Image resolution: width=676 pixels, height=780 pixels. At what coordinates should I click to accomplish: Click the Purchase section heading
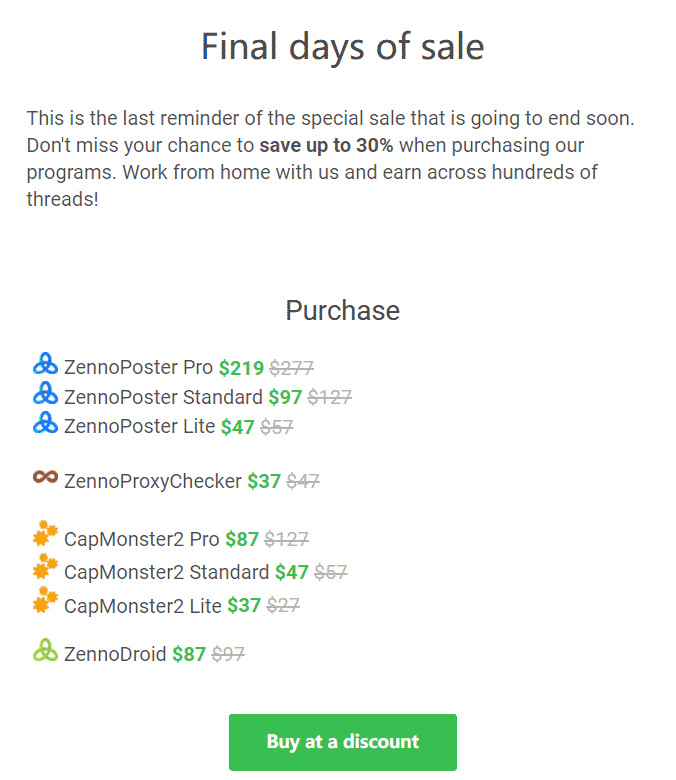click(343, 311)
